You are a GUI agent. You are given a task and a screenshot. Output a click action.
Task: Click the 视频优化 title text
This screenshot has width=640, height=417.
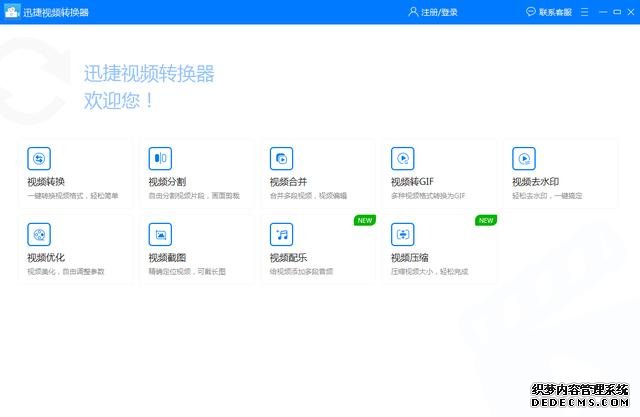pos(46,257)
